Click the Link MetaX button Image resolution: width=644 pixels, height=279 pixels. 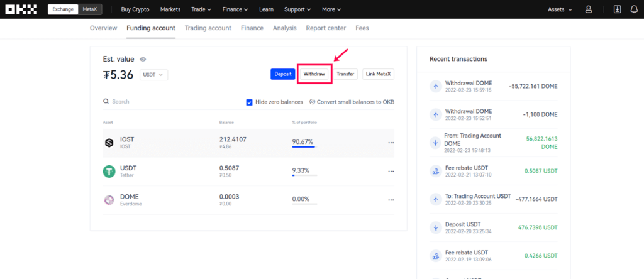[x=378, y=74]
